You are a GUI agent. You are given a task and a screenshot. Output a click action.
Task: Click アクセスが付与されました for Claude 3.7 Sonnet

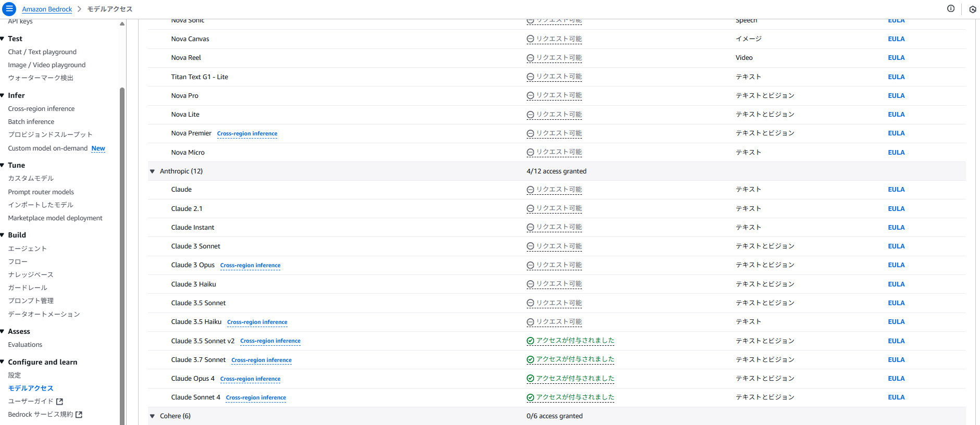[575, 359]
